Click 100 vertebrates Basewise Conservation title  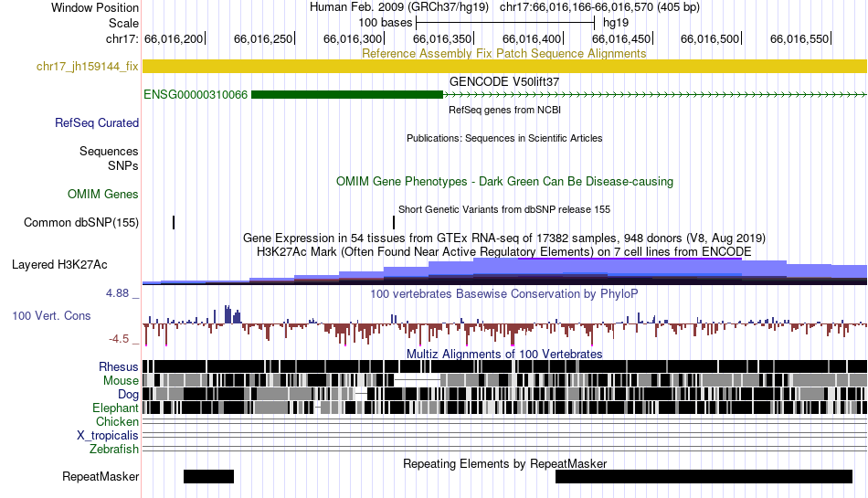(x=504, y=294)
